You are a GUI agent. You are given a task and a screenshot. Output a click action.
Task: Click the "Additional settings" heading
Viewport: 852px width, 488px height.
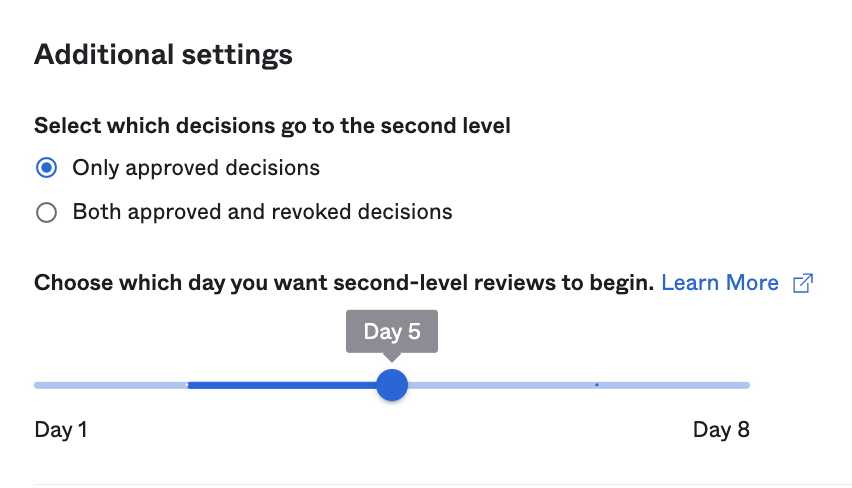click(163, 54)
